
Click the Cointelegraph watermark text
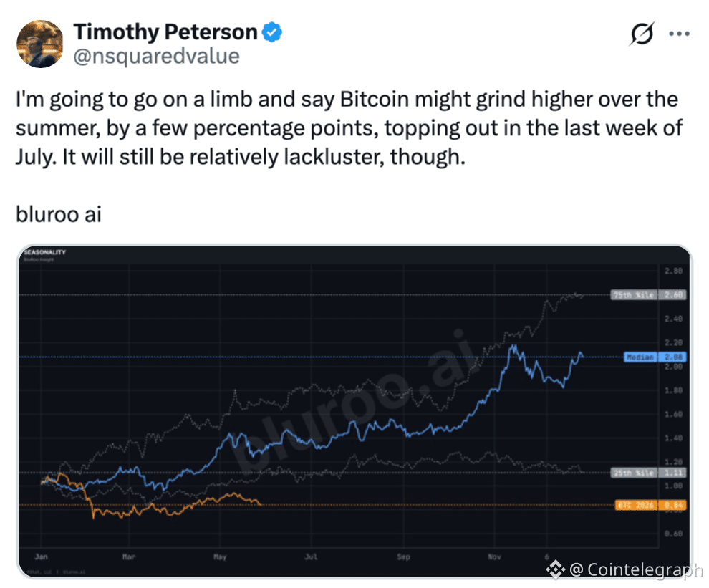[x=636, y=569]
